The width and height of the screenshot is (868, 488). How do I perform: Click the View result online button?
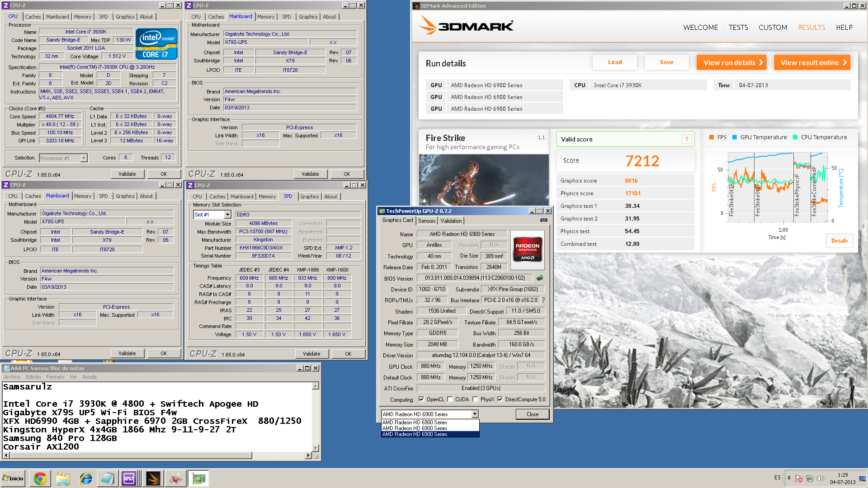coord(812,63)
